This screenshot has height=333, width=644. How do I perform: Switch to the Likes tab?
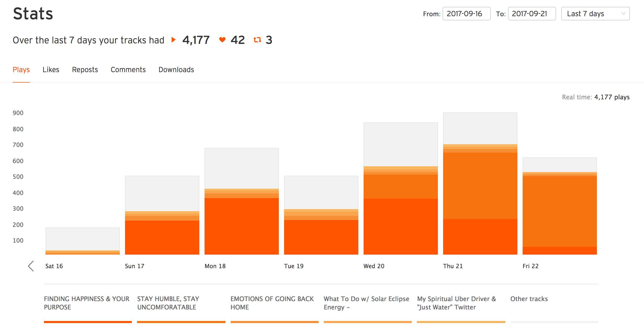pos(51,70)
